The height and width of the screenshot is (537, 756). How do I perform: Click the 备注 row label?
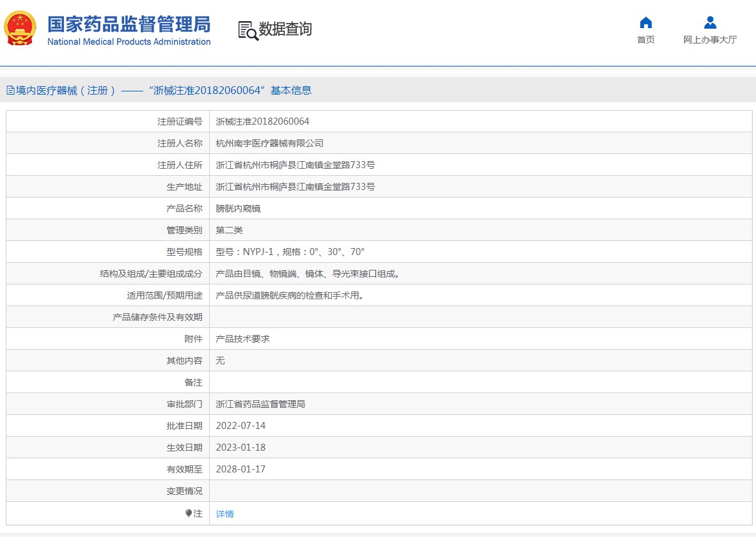point(193,382)
